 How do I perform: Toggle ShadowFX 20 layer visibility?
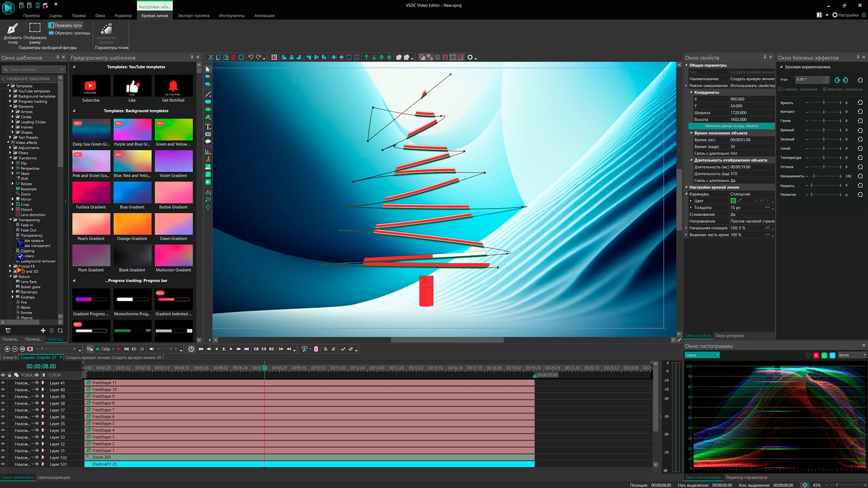pyautogui.click(x=3, y=464)
